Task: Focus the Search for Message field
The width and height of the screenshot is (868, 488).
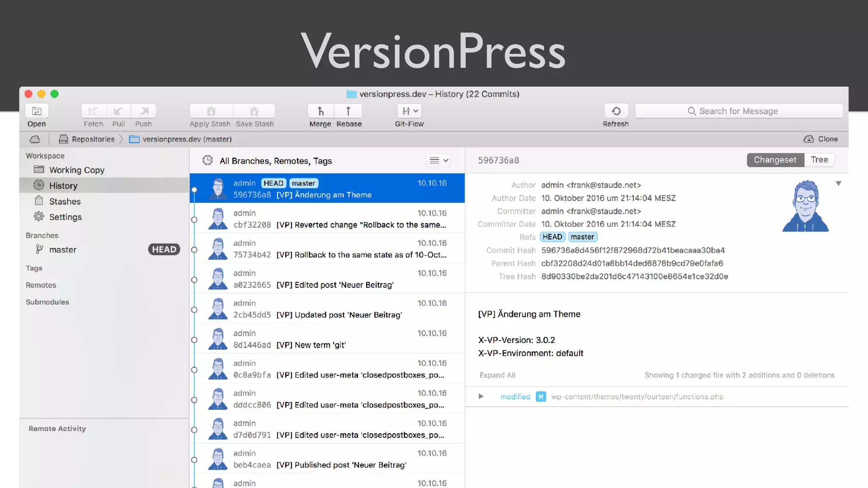Action: (739, 111)
